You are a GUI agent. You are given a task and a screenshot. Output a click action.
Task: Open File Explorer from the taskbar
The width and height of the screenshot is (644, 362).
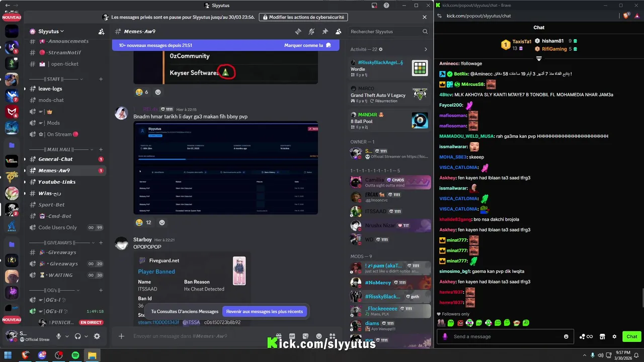(x=92, y=355)
